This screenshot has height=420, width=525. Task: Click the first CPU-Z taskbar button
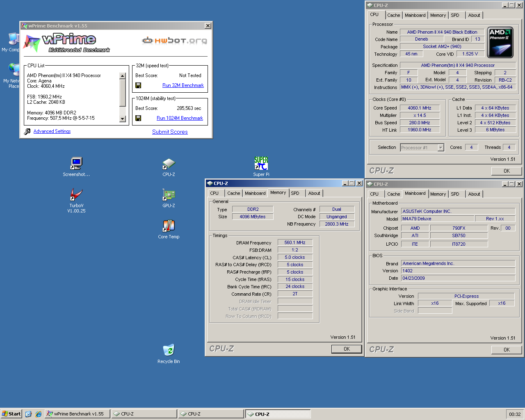[x=144, y=414]
